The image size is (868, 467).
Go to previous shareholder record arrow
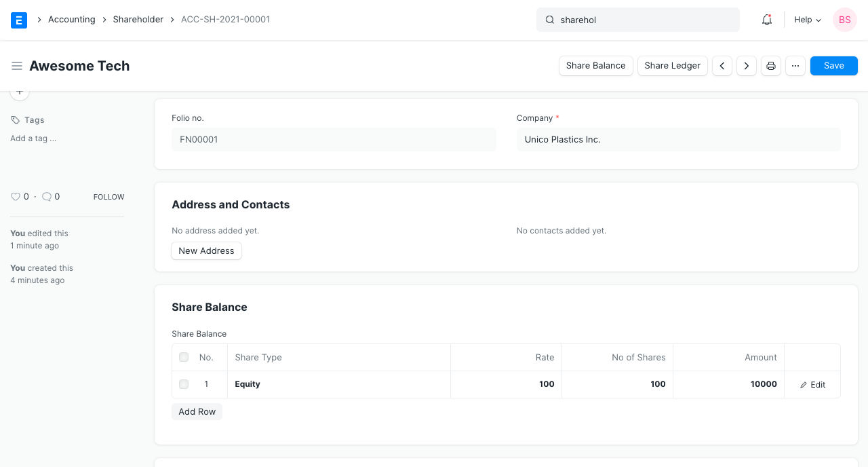pos(722,66)
